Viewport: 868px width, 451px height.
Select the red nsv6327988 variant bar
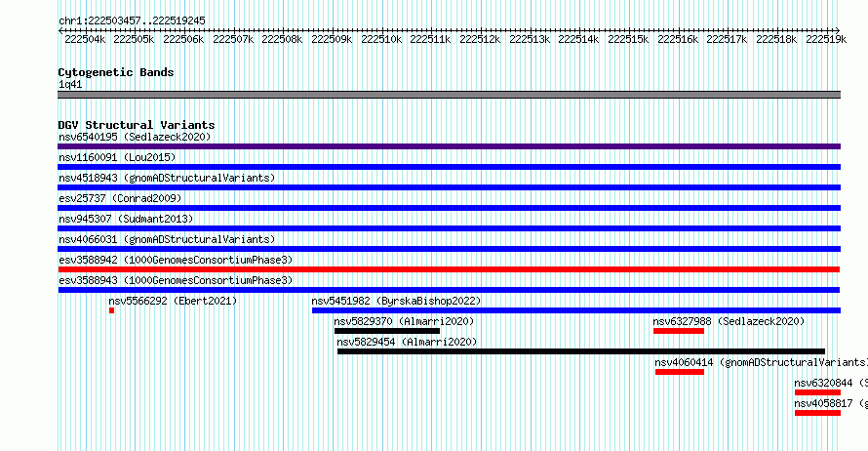[679, 331]
